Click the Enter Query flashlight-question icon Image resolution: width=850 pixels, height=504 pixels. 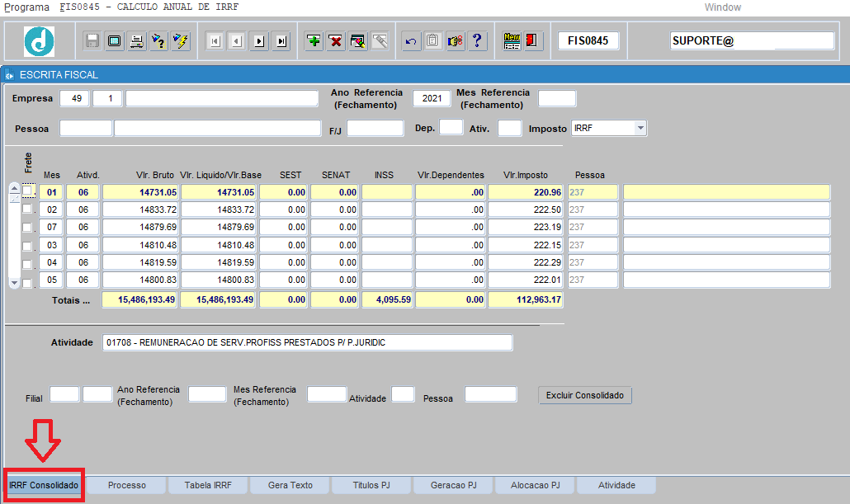click(158, 40)
